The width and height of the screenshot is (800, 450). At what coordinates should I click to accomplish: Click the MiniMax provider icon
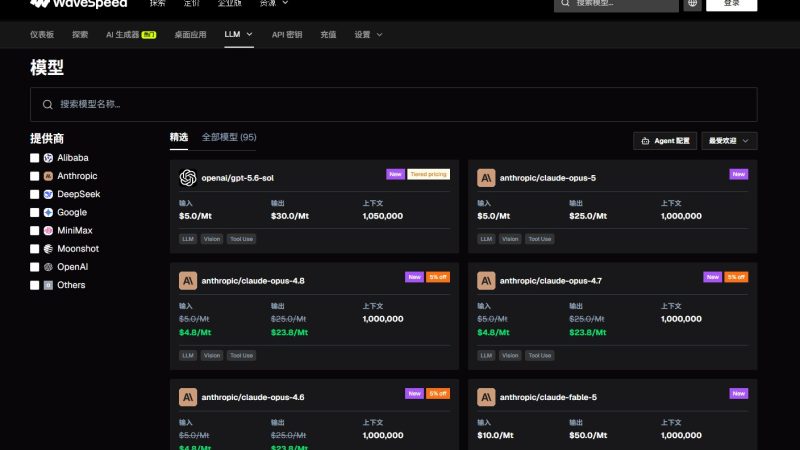pyautogui.click(x=48, y=231)
